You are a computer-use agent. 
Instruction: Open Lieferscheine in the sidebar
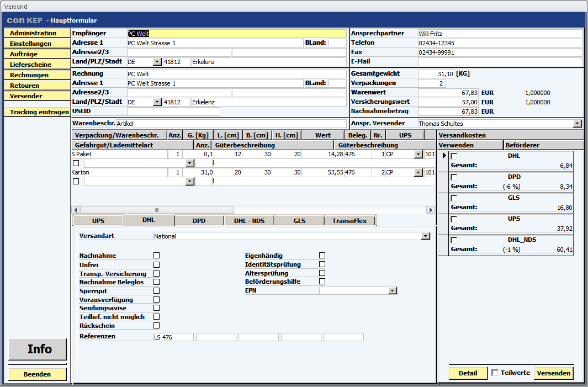click(37, 65)
